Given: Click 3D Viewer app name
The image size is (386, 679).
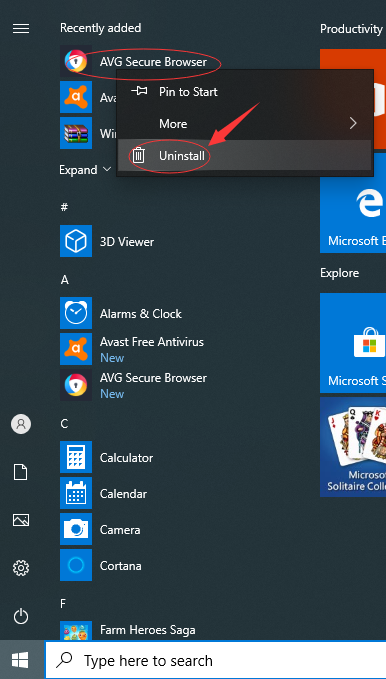Looking at the screenshot, I should coord(127,242).
